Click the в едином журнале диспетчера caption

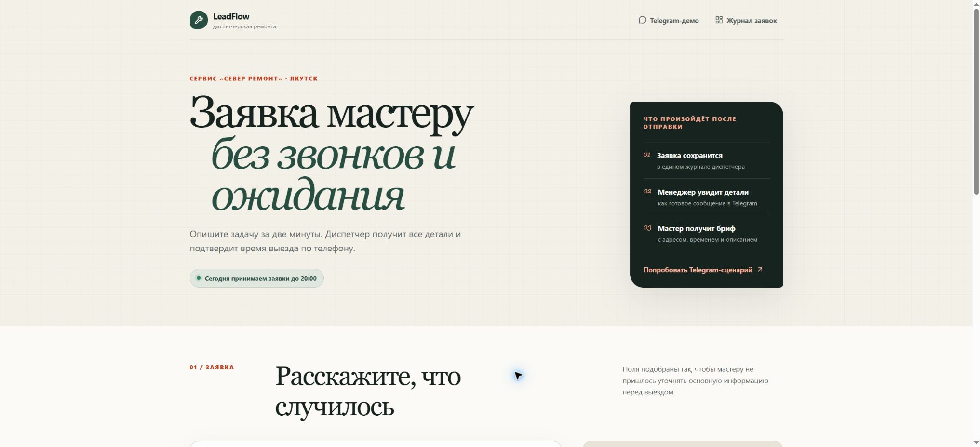[701, 167]
